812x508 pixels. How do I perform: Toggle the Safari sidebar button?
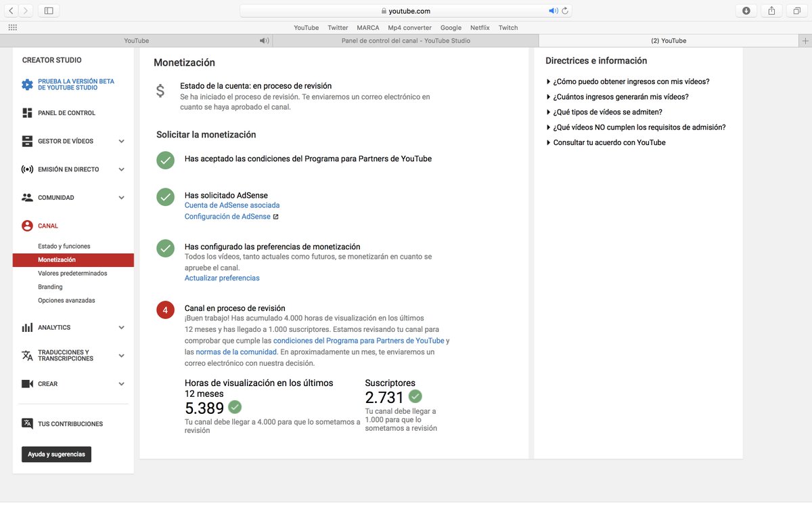[x=49, y=11]
